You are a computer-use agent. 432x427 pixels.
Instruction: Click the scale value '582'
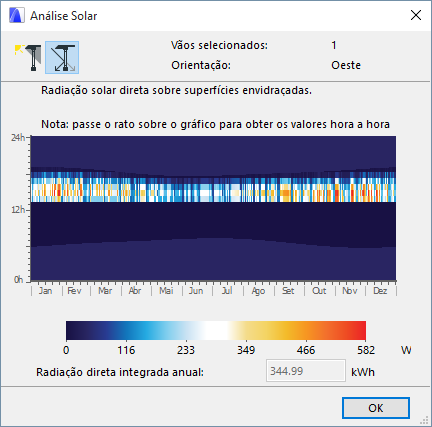(x=366, y=350)
